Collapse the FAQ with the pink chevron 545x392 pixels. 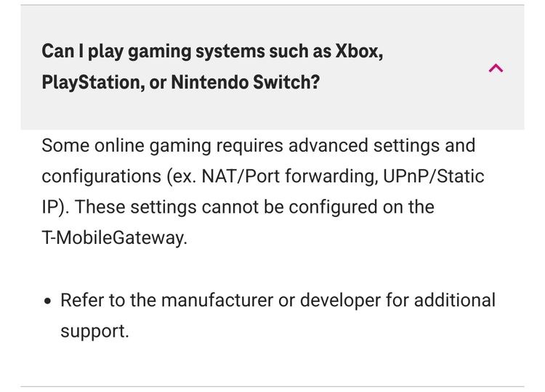(x=496, y=68)
